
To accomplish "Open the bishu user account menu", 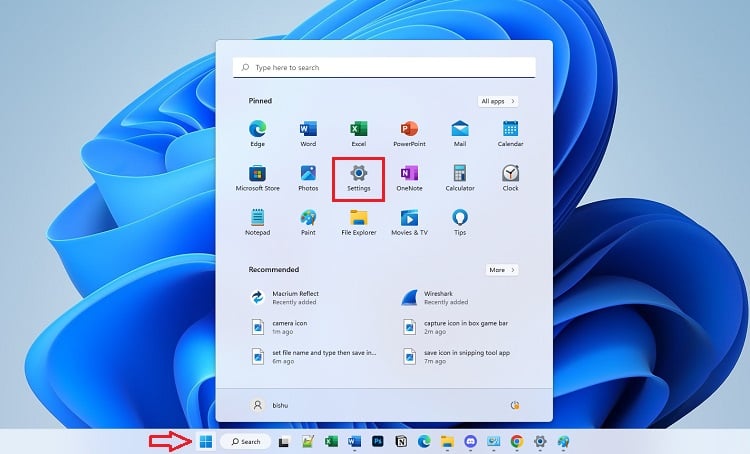I will coord(274,405).
